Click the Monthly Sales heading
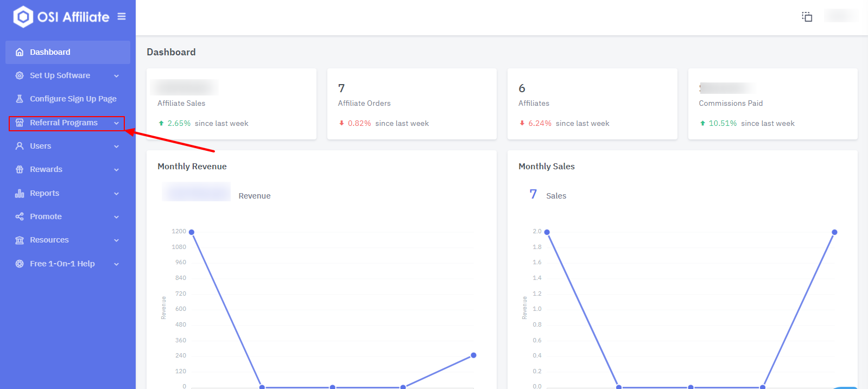The width and height of the screenshot is (868, 389). pyautogui.click(x=547, y=167)
